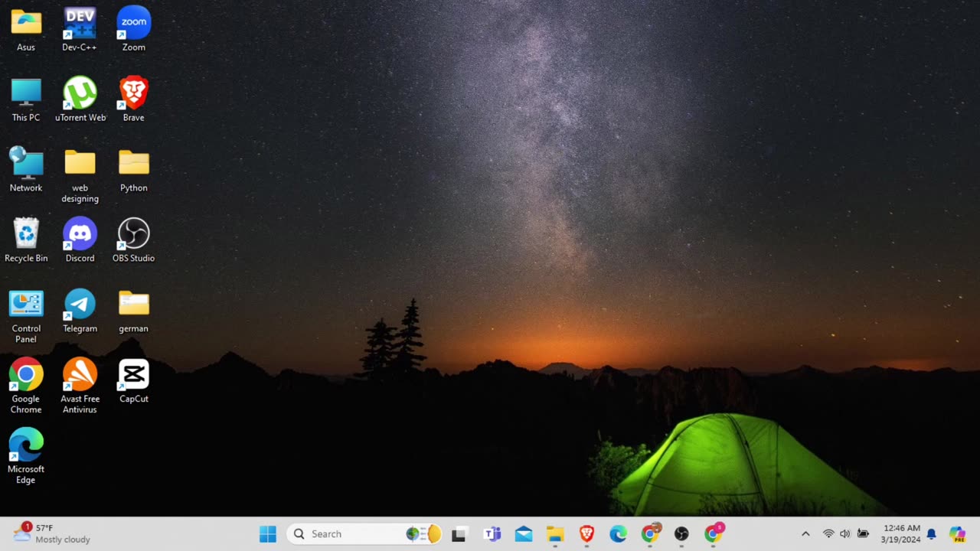Select the Avast Free Antivirus shortcut
This screenshot has width=980, height=551.
(x=80, y=387)
